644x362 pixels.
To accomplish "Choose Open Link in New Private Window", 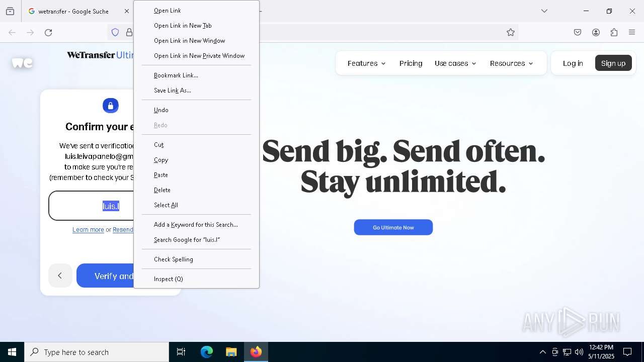I will [196, 56].
